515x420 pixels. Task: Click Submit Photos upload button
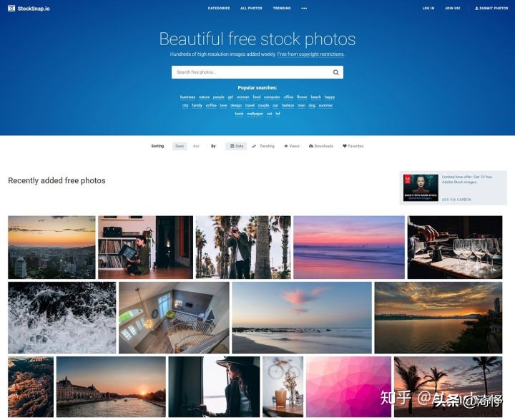pos(491,8)
